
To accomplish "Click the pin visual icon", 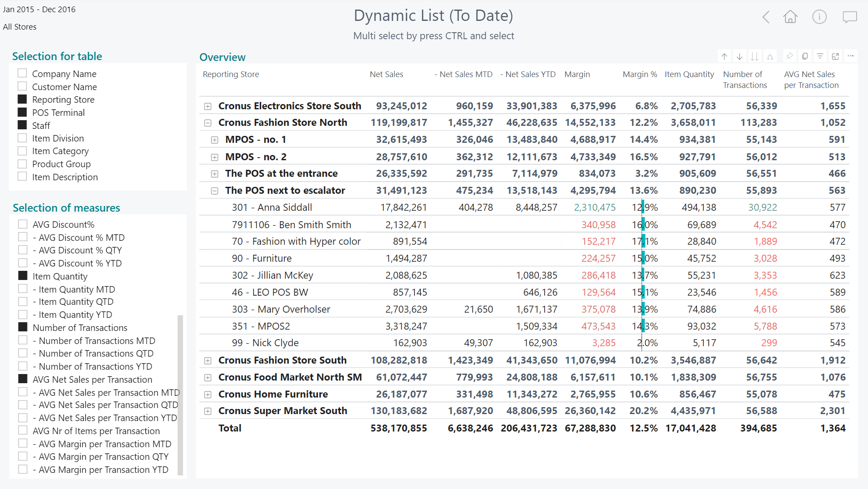I will pyautogui.click(x=789, y=56).
